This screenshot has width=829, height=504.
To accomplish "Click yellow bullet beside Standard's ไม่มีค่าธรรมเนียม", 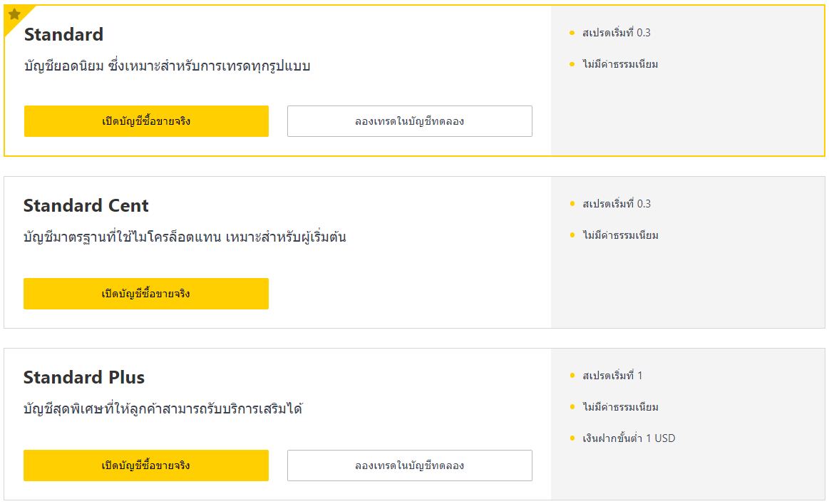I will click(572, 65).
